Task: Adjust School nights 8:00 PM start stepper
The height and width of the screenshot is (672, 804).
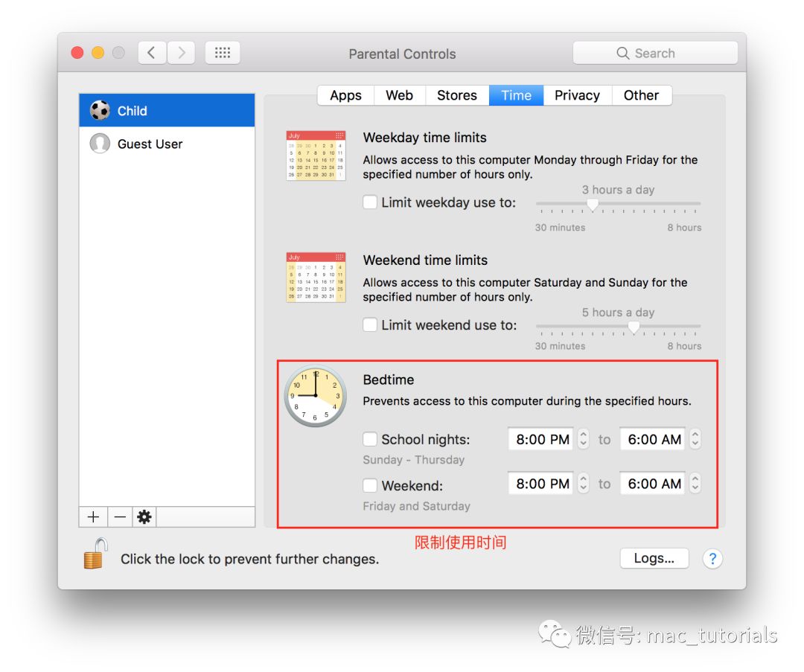Action: (584, 439)
